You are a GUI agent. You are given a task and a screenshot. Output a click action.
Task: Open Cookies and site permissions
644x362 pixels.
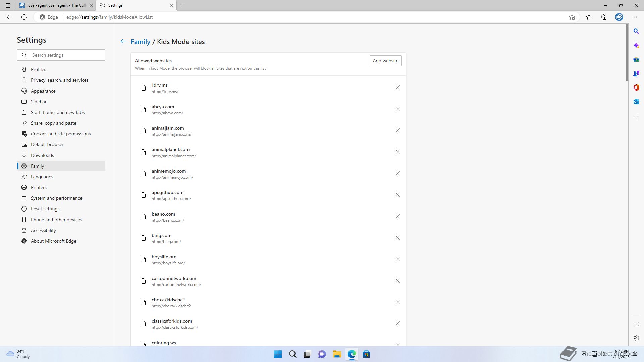click(61, 134)
